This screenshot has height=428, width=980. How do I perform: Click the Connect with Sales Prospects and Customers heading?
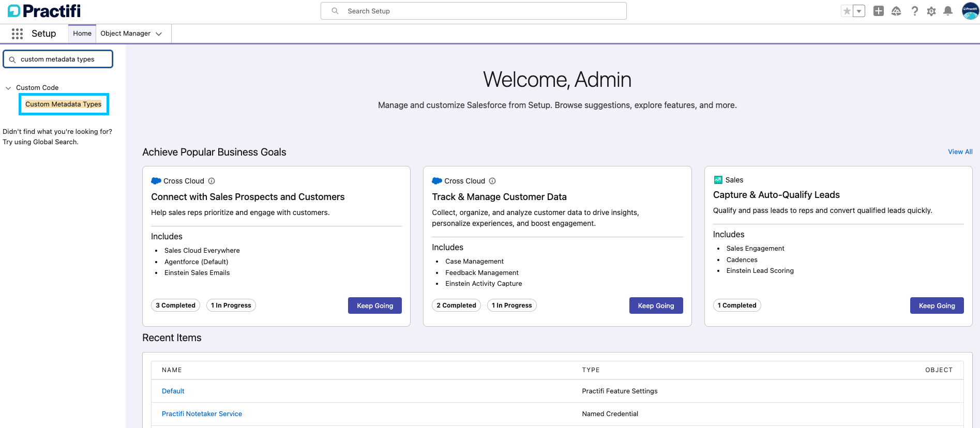248,197
